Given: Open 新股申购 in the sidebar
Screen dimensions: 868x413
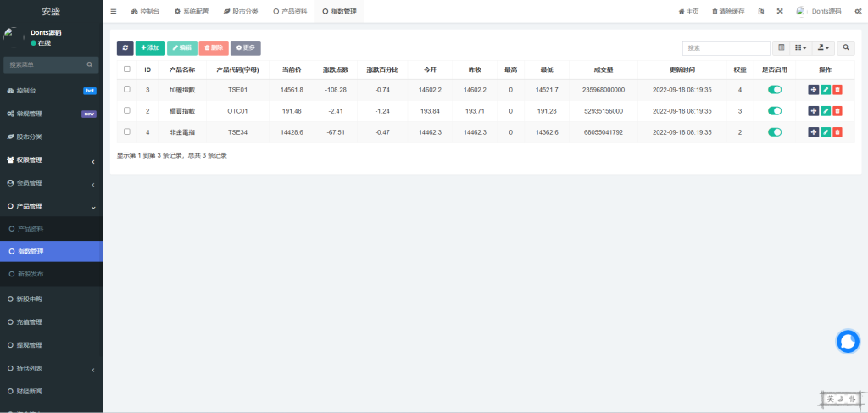Looking at the screenshot, I should [x=30, y=299].
